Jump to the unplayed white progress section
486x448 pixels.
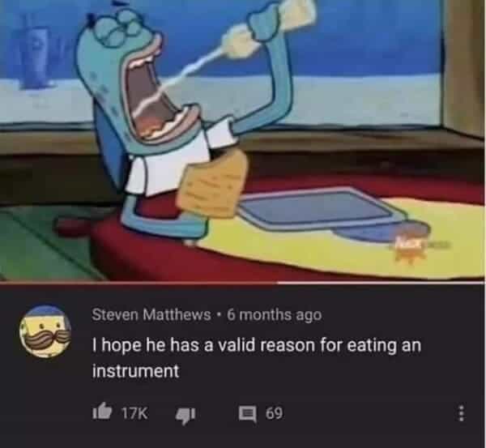click(381, 283)
